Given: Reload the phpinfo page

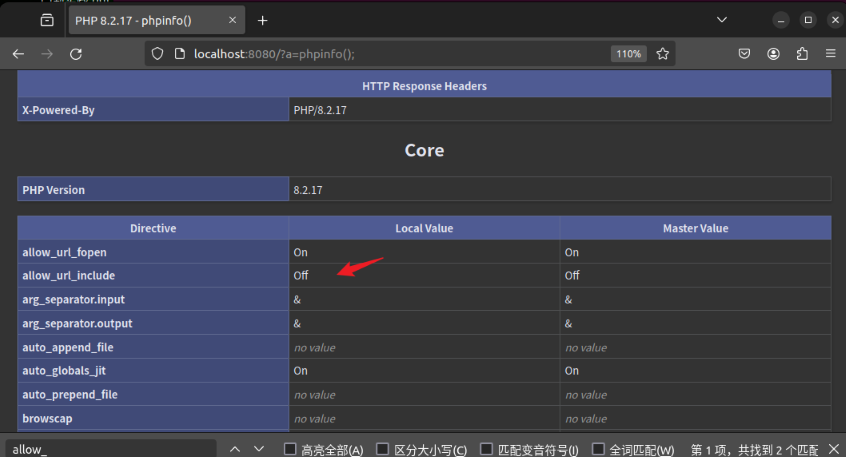Looking at the screenshot, I should coord(75,54).
